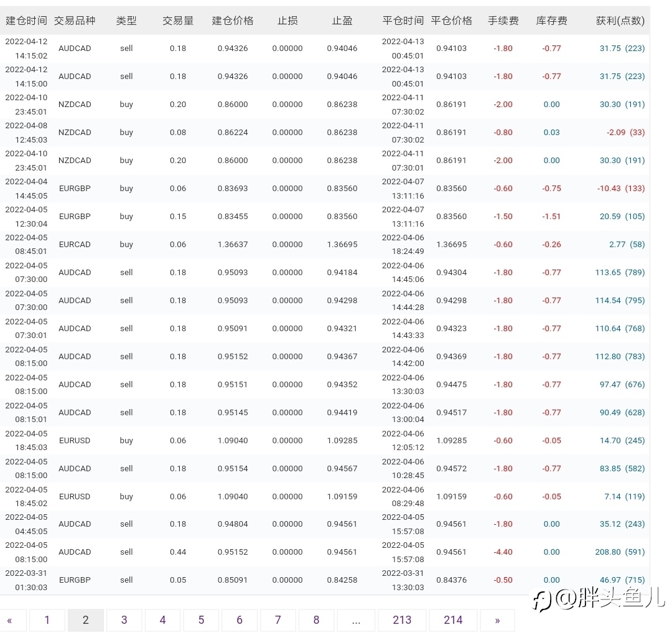Click the 手续费 column header
The image size is (672, 635).
[503, 21]
